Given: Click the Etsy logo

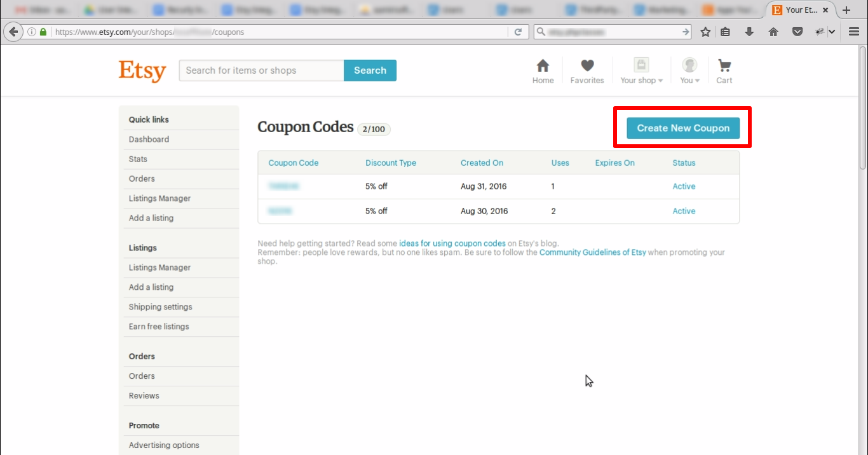Looking at the screenshot, I should coord(142,71).
